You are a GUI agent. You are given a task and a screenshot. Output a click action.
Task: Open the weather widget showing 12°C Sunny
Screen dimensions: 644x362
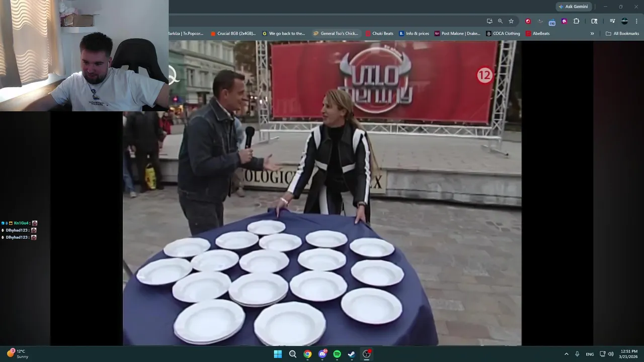pyautogui.click(x=18, y=354)
